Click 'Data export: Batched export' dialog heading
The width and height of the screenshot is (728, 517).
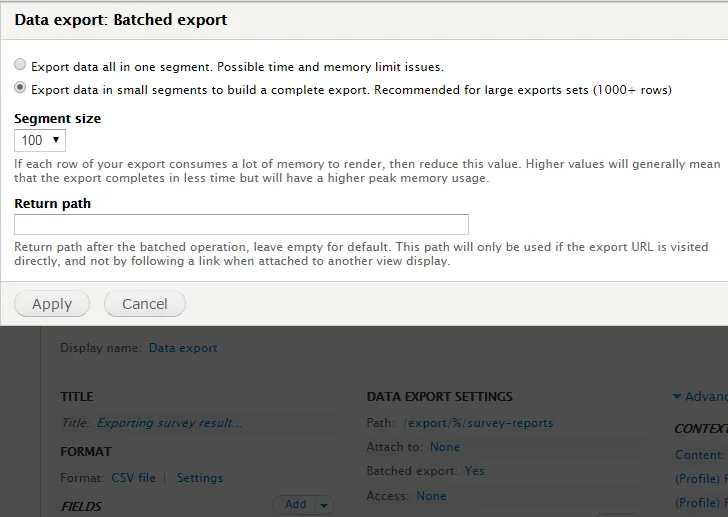121,20
